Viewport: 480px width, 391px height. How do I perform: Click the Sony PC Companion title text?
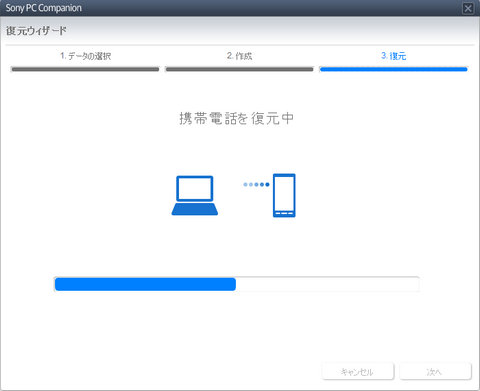[44, 8]
